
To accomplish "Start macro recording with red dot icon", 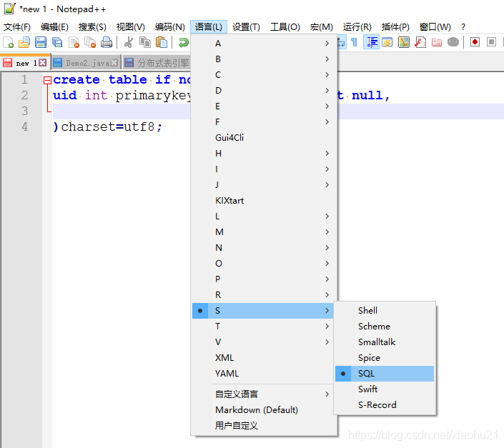I will click(475, 42).
